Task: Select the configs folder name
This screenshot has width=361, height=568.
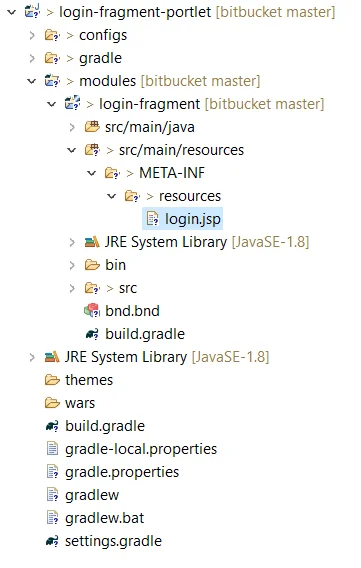Action: point(103,36)
